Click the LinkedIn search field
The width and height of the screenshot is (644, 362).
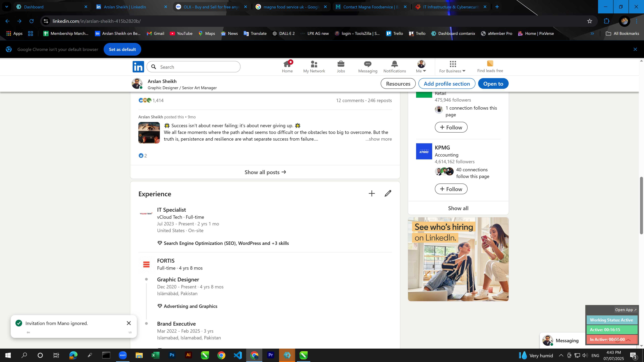tap(194, 67)
